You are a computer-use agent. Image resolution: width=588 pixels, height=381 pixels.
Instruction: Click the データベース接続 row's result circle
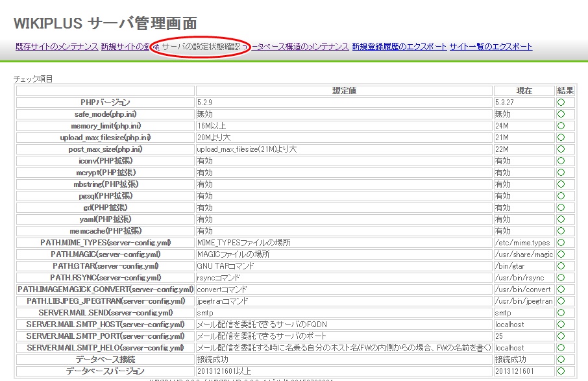click(x=561, y=360)
